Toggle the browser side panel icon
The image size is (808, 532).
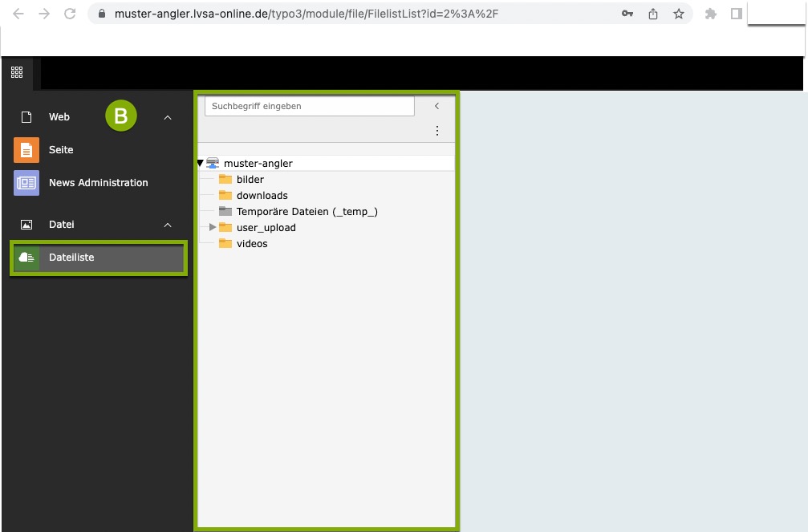tap(737, 14)
